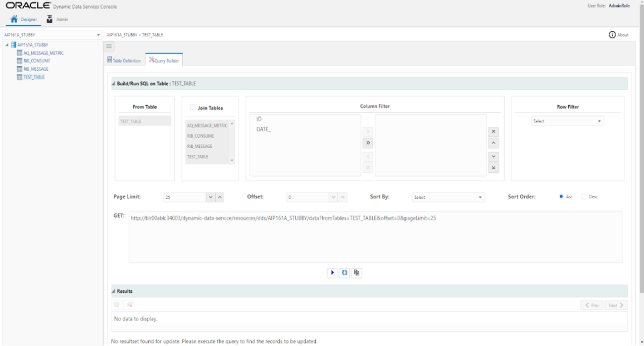The image size is (644, 346).
Task: Click the Prev results button
Action: (x=591, y=305)
